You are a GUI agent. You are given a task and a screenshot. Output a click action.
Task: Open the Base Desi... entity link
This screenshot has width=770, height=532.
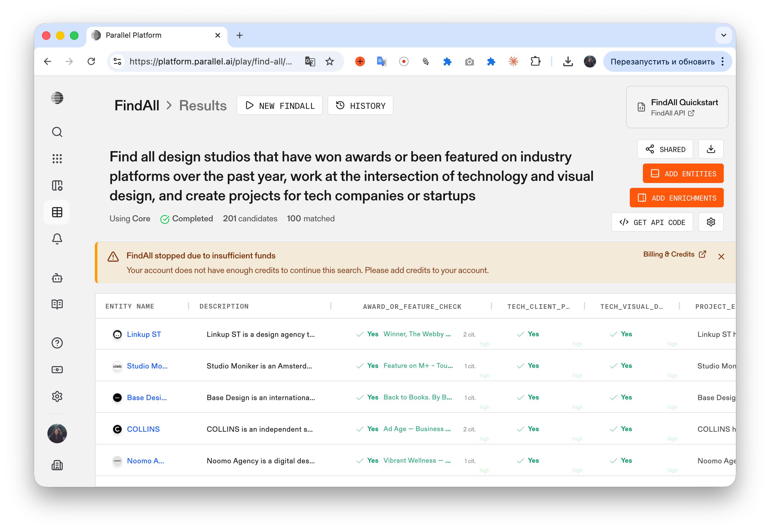(x=147, y=398)
